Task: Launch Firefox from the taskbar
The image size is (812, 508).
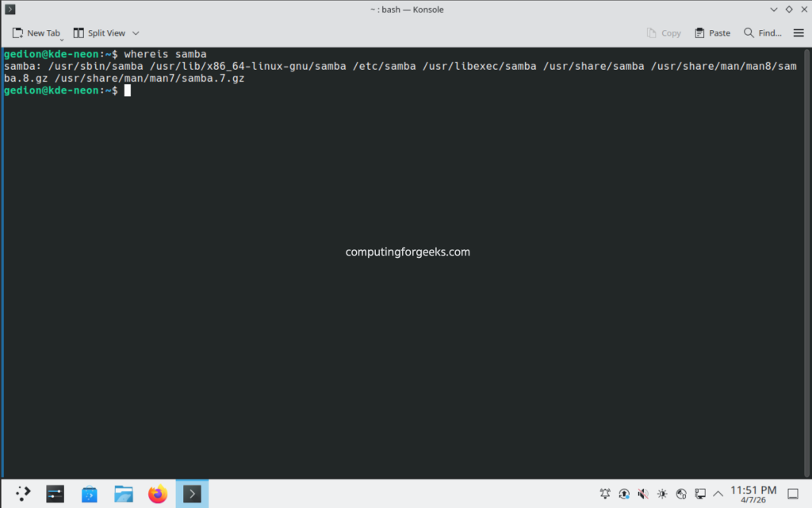Action: [157, 493]
